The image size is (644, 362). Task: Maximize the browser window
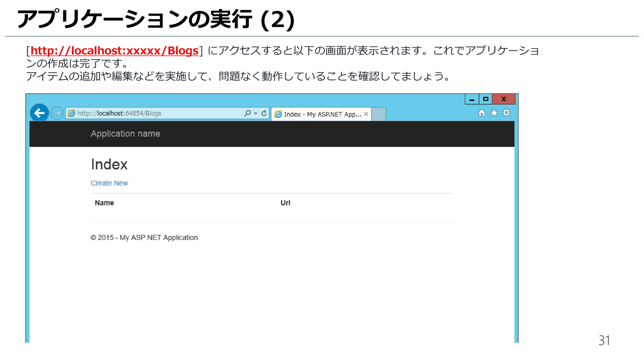[x=486, y=99]
